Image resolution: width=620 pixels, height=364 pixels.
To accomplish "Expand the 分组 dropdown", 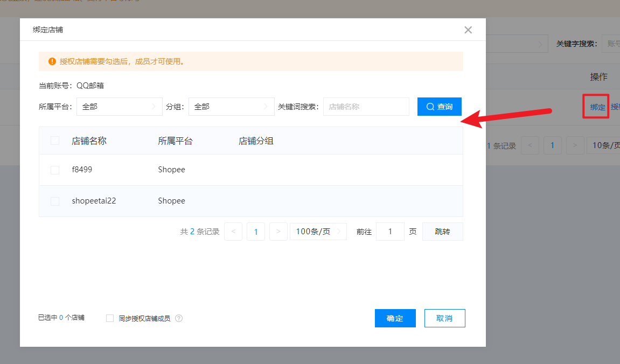I will pos(231,107).
